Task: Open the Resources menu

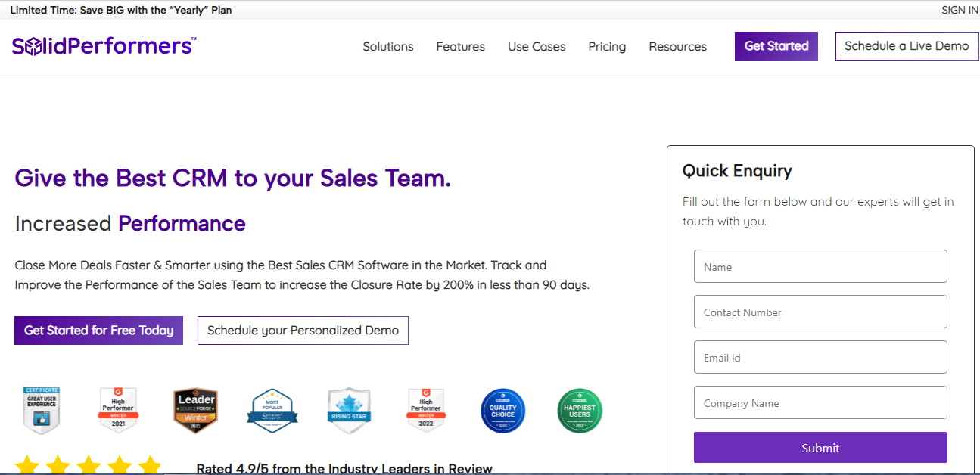Action: pos(678,47)
